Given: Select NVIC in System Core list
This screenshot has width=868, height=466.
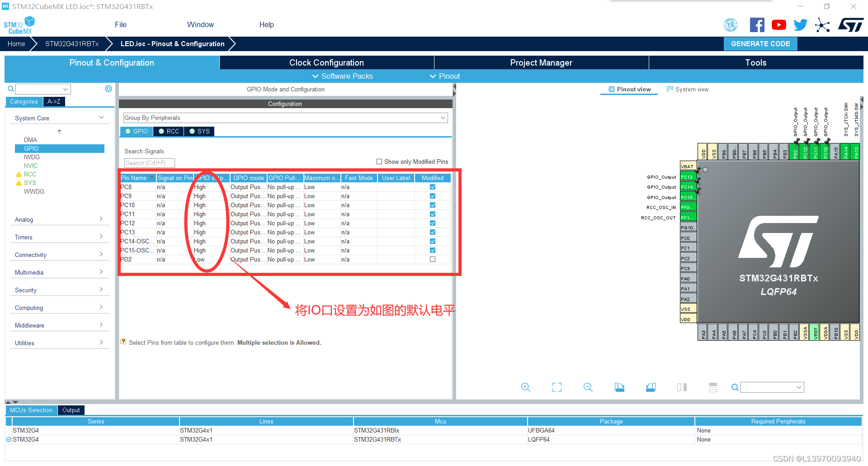Looking at the screenshot, I should (31, 166).
